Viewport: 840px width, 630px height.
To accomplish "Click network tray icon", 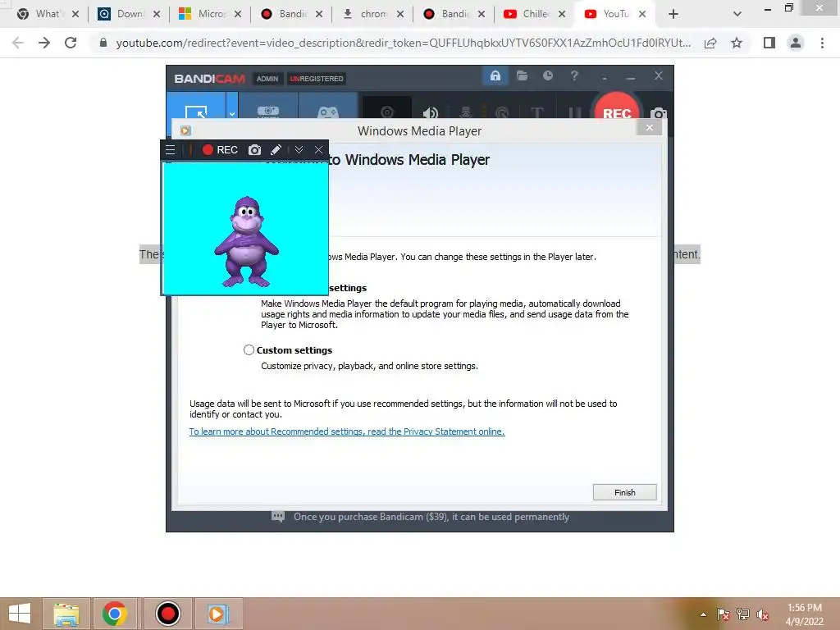I will pyautogui.click(x=743, y=614).
